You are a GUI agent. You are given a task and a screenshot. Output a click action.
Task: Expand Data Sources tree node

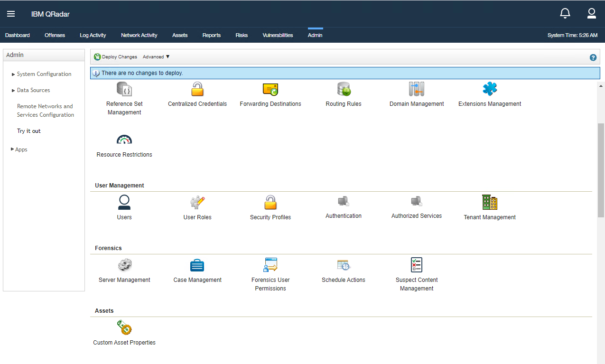pos(13,91)
